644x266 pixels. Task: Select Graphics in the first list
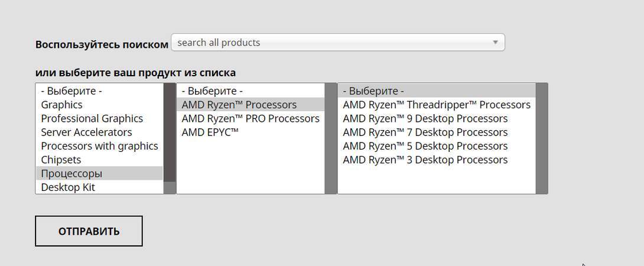(62, 105)
